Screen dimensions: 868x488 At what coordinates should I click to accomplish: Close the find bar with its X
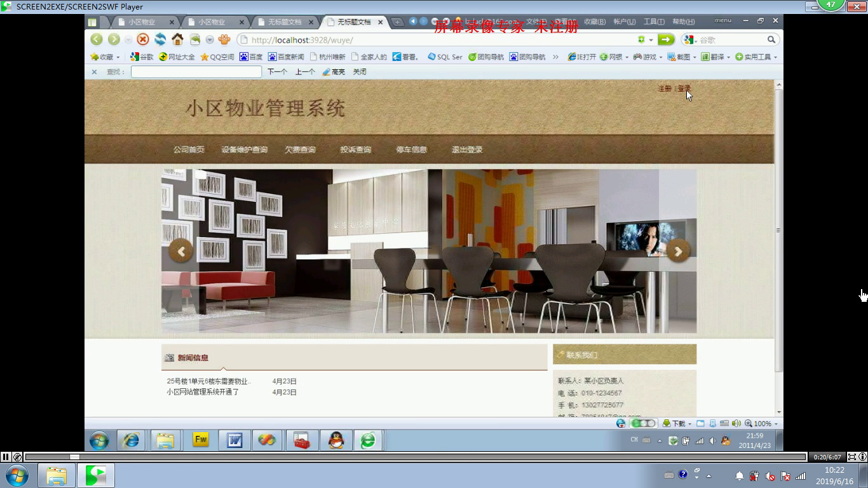(94, 72)
